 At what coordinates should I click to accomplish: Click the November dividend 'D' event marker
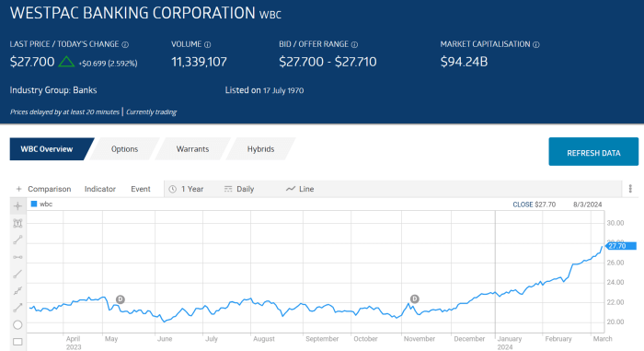click(x=415, y=298)
